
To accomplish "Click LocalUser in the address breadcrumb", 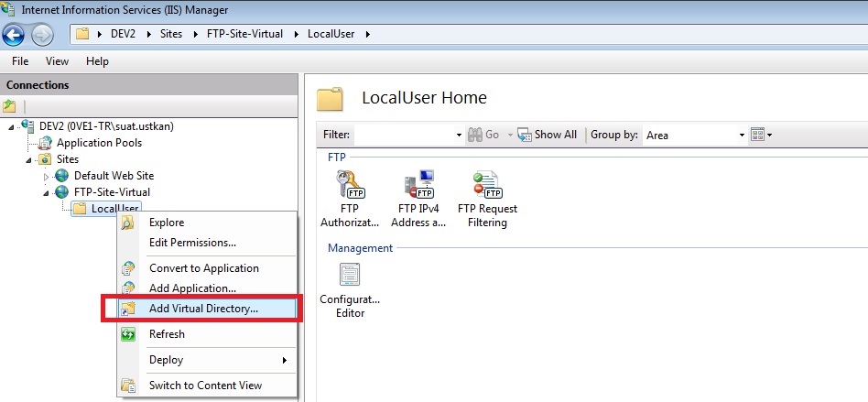I will pos(331,34).
